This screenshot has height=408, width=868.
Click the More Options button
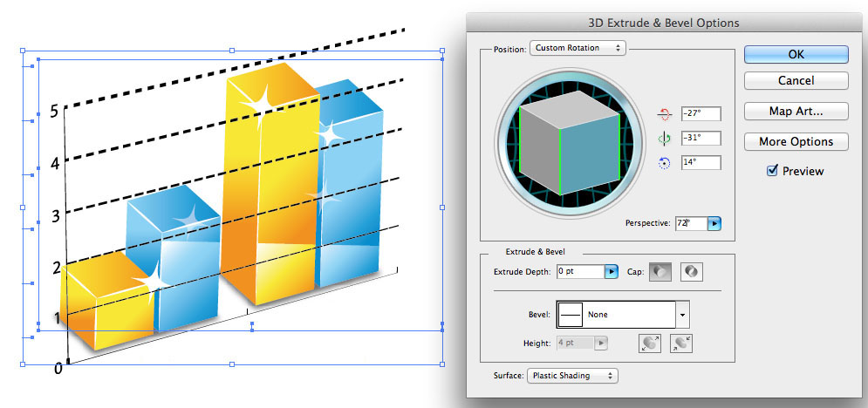pos(796,141)
